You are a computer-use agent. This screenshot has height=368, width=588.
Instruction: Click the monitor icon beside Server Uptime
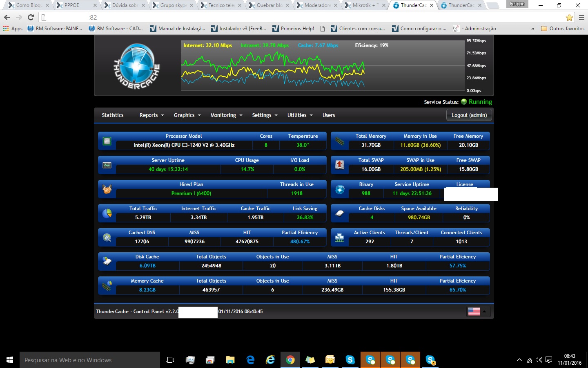(x=107, y=165)
